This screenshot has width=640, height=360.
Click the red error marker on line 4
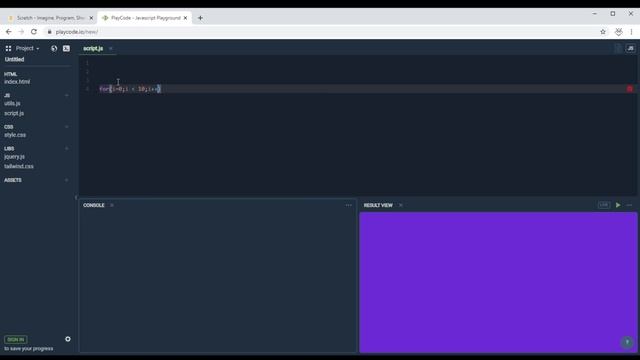coord(630,89)
